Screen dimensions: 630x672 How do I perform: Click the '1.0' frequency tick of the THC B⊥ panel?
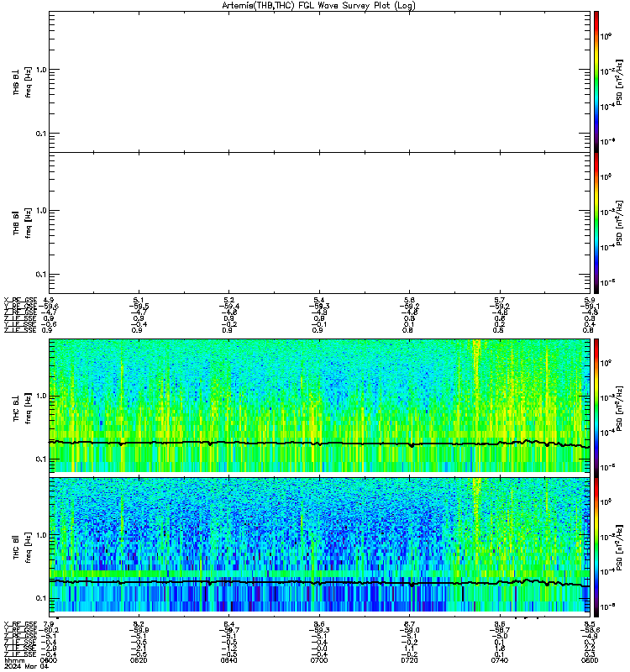click(41, 396)
